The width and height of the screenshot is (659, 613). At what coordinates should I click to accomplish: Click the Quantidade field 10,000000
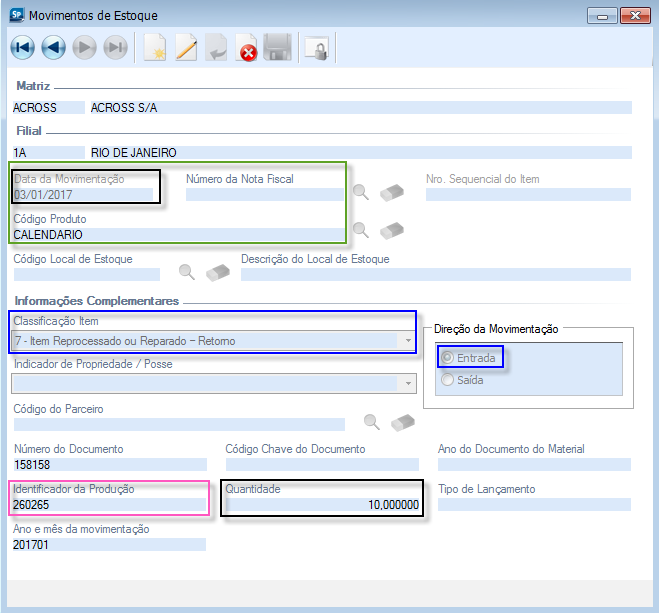(322, 505)
